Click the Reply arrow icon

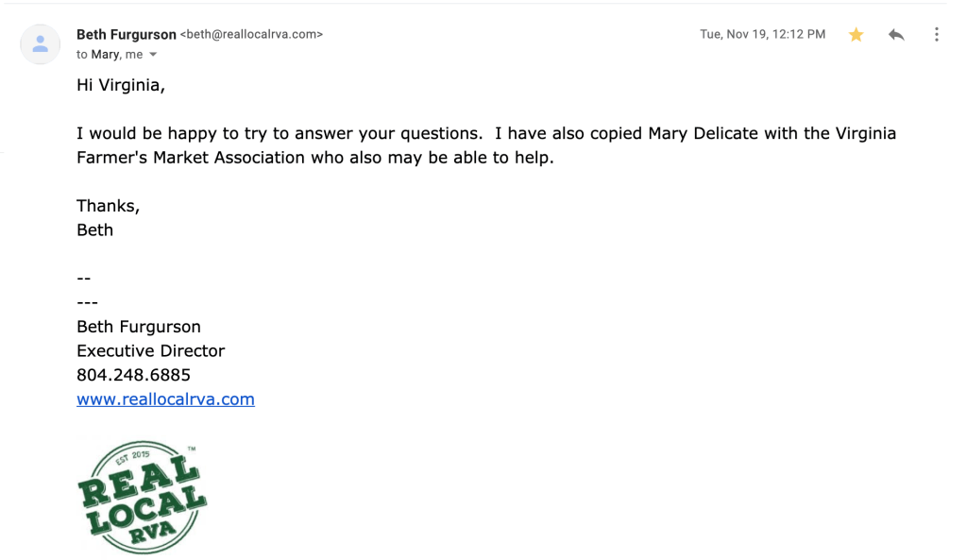[x=896, y=35]
